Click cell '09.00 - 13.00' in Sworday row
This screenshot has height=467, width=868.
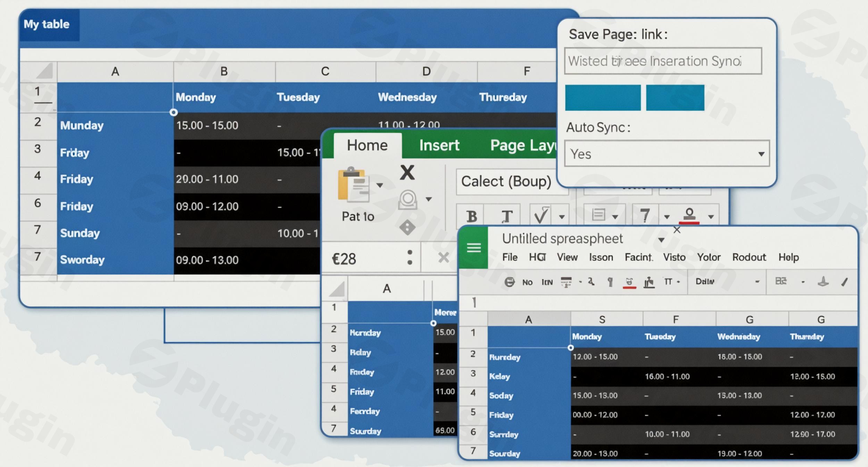(224, 260)
